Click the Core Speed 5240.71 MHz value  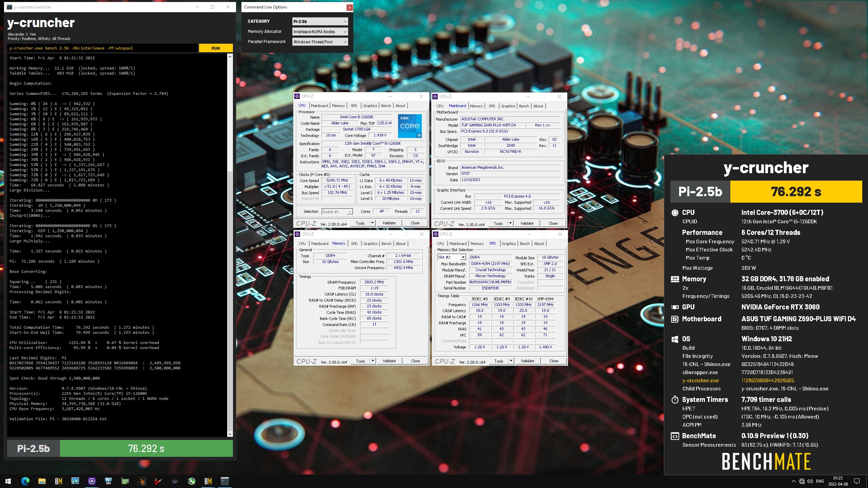pyautogui.click(x=337, y=181)
